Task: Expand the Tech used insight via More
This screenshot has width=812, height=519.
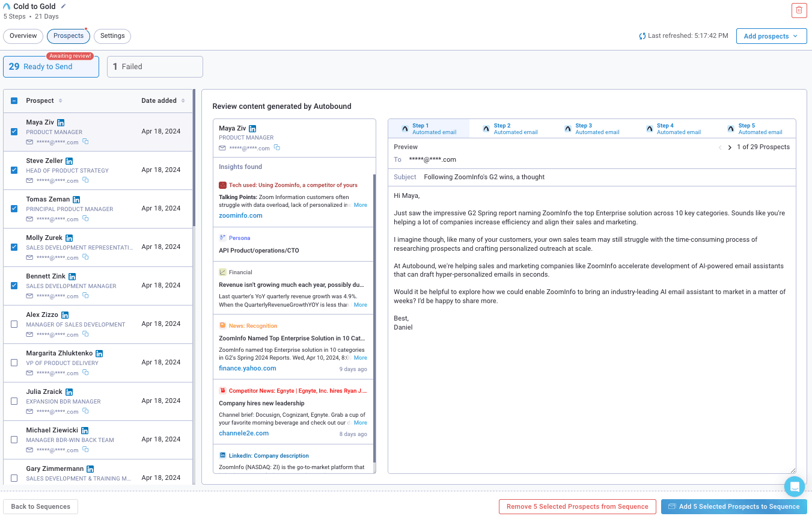Action: pos(360,204)
